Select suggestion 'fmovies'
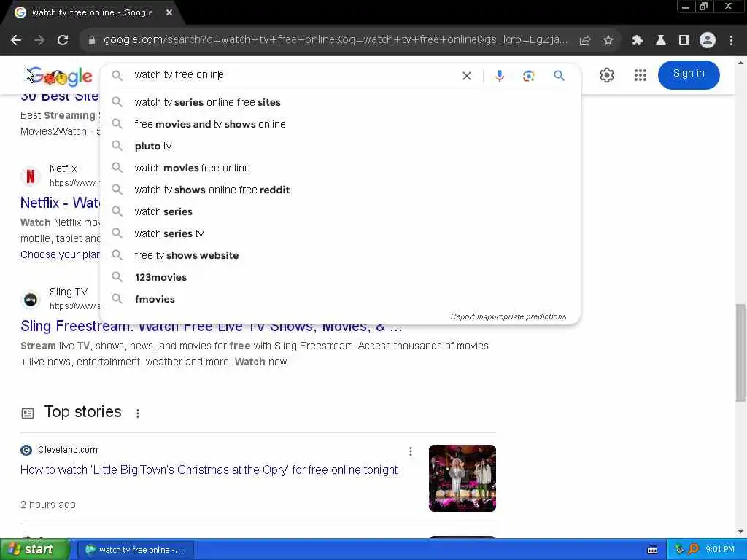This screenshot has height=560, width=747. pos(340,300)
